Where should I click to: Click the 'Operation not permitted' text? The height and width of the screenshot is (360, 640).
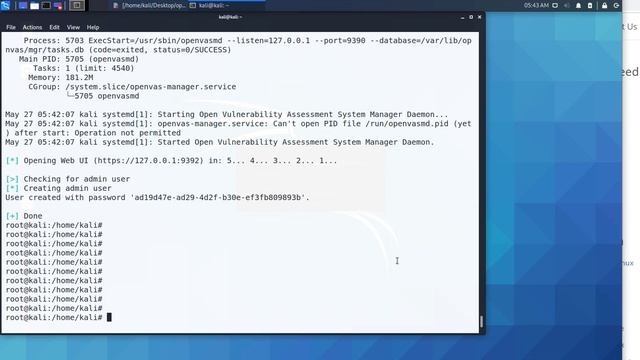tap(127, 133)
